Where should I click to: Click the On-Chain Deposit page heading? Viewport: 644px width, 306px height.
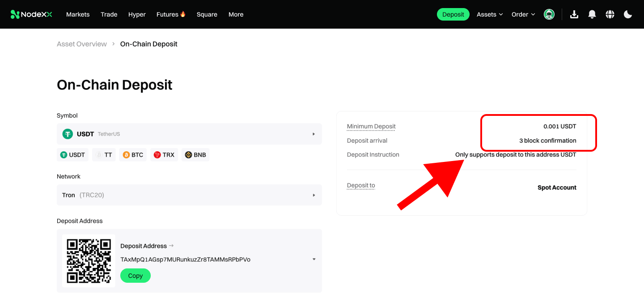pyautogui.click(x=114, y=85)
